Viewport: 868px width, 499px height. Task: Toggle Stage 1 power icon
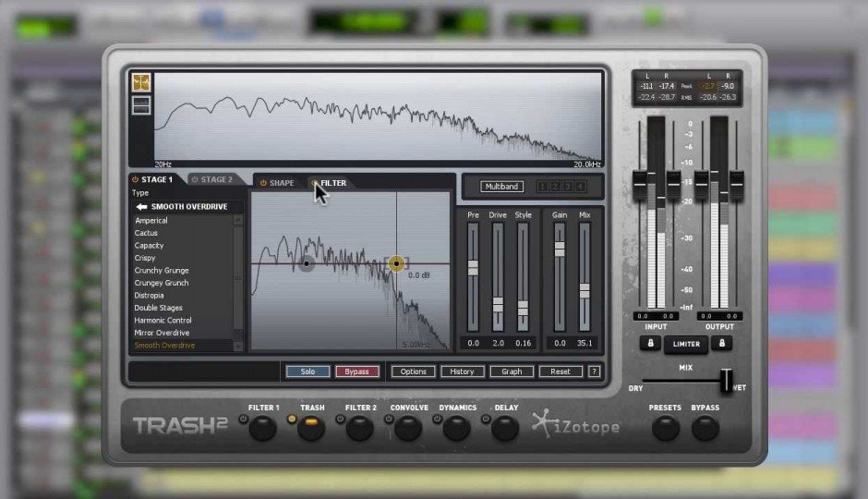point(135,179)
